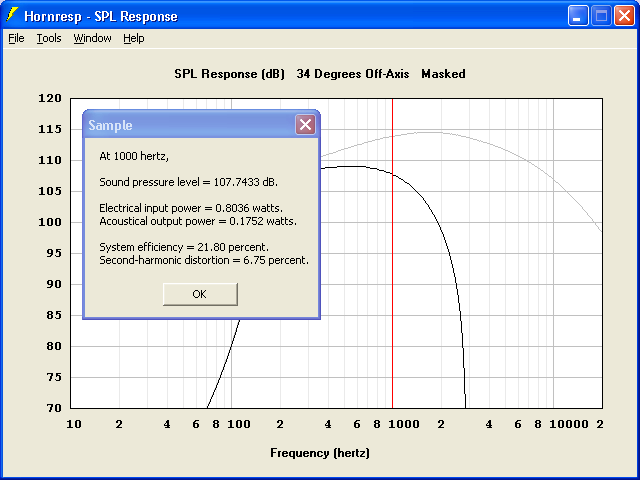Screen dimensions: 640x480
Task: Click 'Electrical input power = 0.8036 watts.'
Action: click(191, 208)
